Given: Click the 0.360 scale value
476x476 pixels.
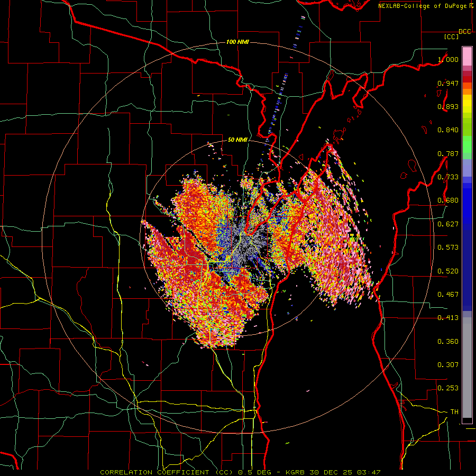Looking at the screenshot, I should pyautogui.click(x=448, y=341).
